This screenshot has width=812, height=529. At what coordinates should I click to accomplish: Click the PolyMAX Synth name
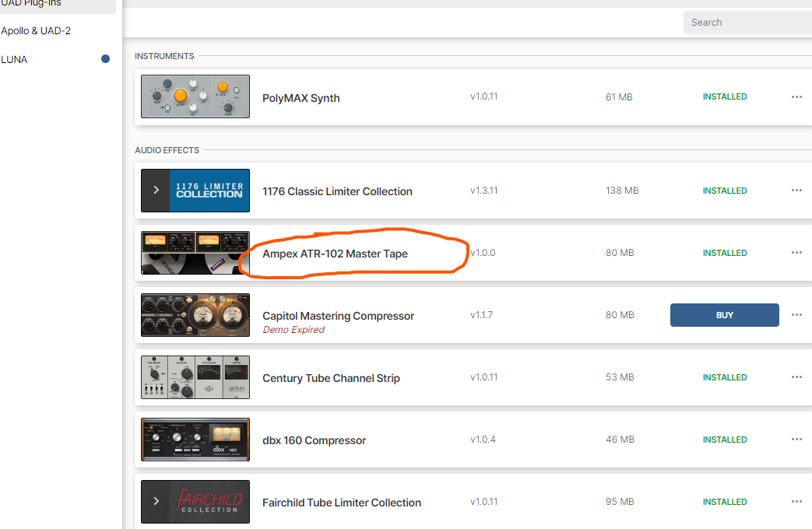[x=301, y=98]
